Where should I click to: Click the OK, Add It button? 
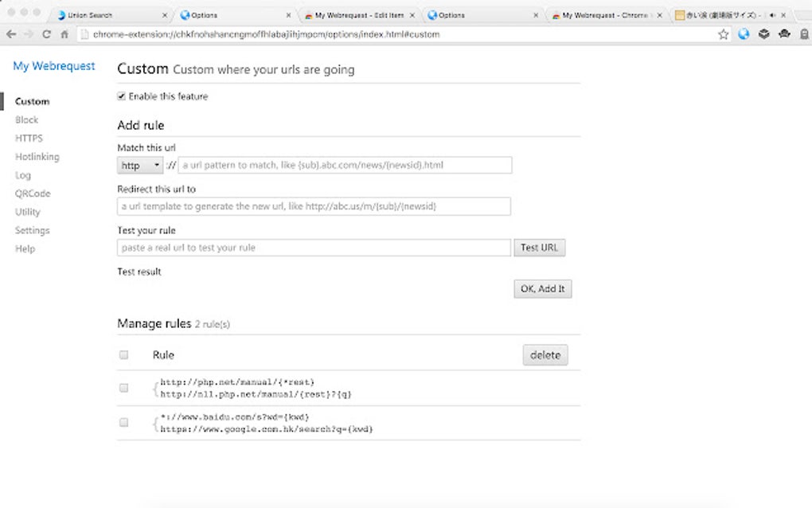[542, 289]
